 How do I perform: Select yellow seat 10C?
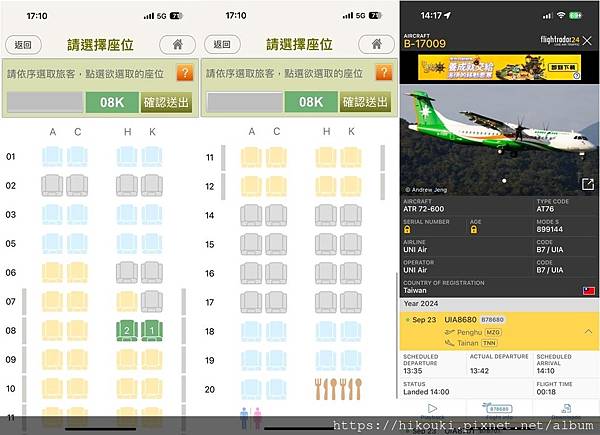coord(77,389)
